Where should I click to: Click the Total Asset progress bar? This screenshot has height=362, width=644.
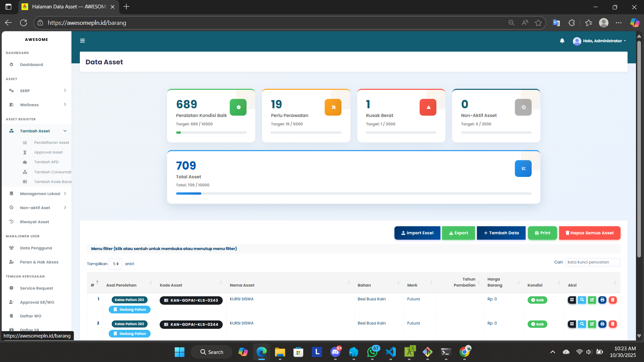pyautogui.click(x=354, y=193)
